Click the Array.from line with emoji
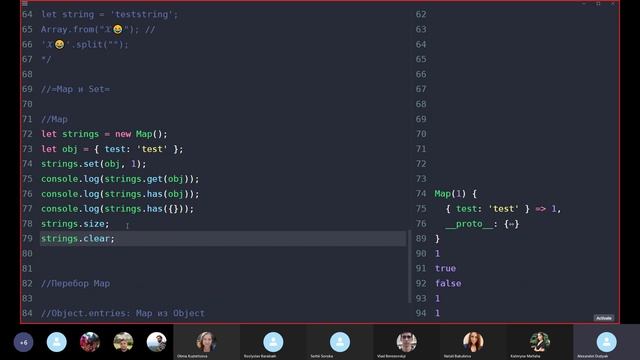Image resolution: width=640 pixels, height=360 pixels. pyautogui.click(x=98, y=29)
